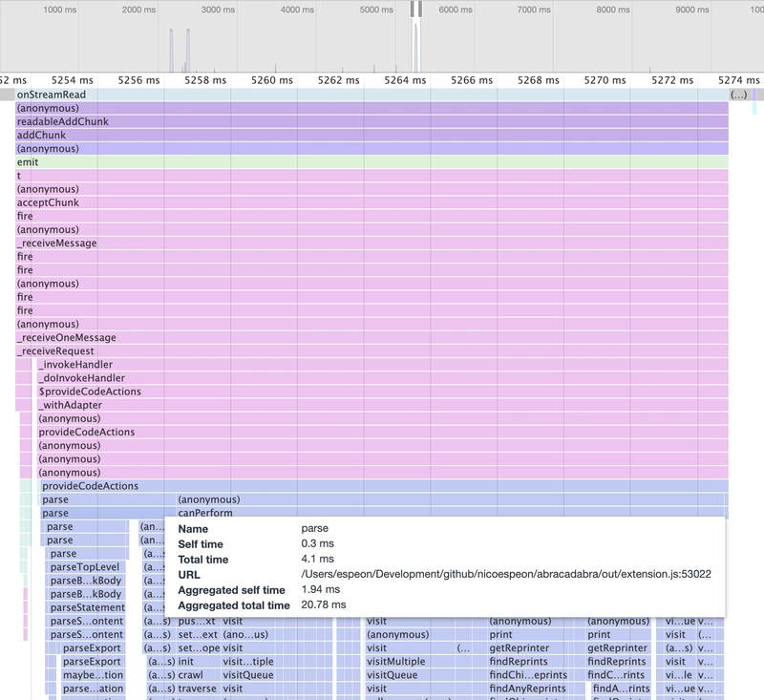The image size is (764, 700).
Task: Select the _receiveMessage flame bar
Action: click(371, 244)
